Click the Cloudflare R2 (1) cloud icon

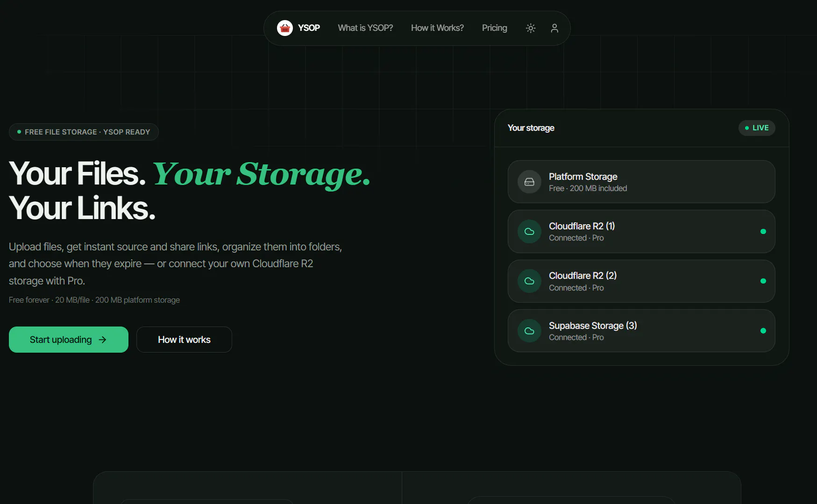coord(529,231)
